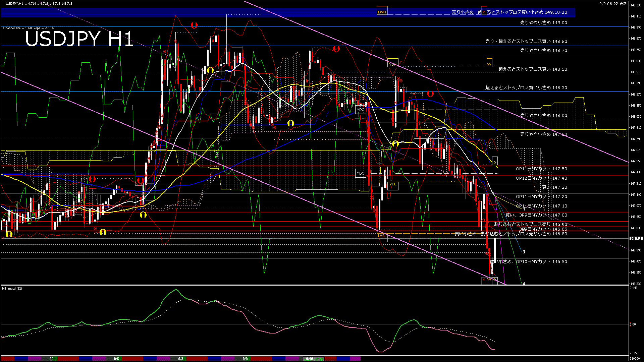Viewport: 644px width, 362px height.
Task: Click the 9/8 date marker on timeline
Action: tap(181, 359)
